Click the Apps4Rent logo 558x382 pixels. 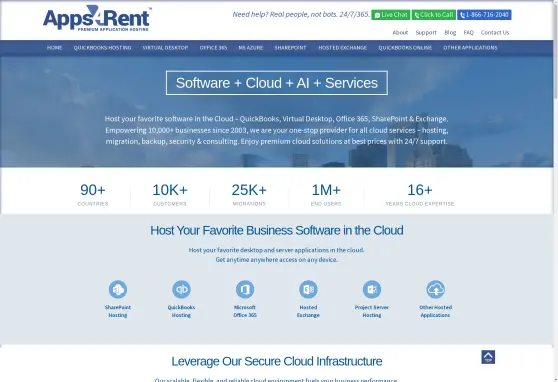pos(97,19)
